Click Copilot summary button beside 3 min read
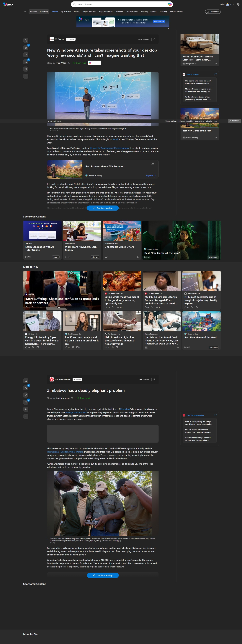The image size is (242, 644). pos(94,63)
